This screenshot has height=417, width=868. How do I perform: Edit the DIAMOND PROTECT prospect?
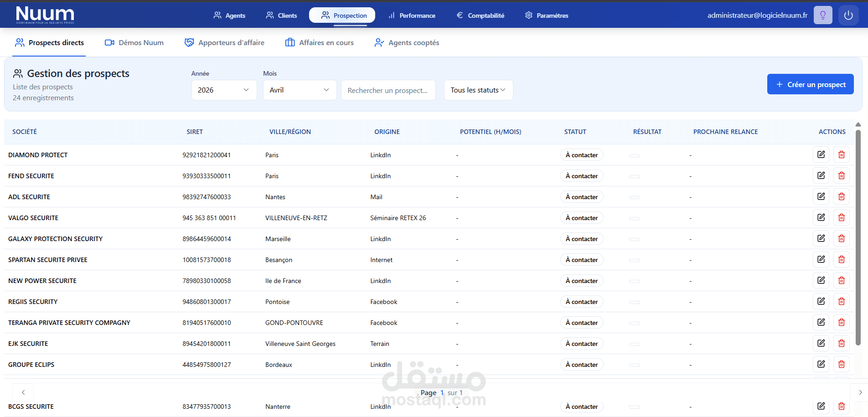coord(821,154)
